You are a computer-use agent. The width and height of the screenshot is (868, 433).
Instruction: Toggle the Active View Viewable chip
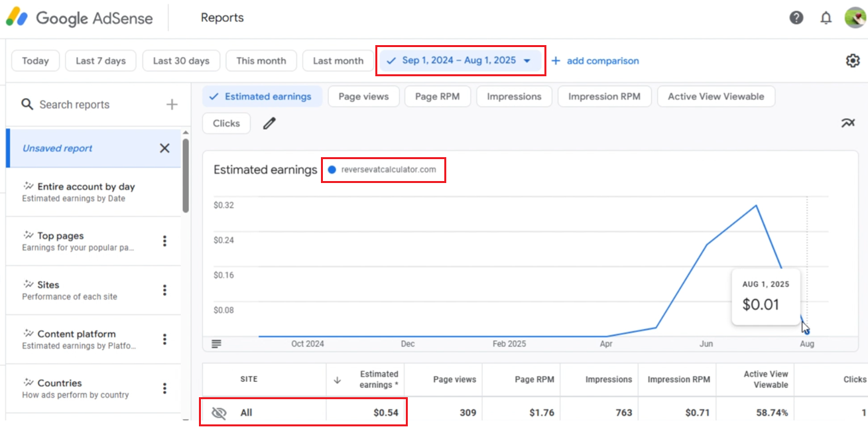click(x=715, y=96)
